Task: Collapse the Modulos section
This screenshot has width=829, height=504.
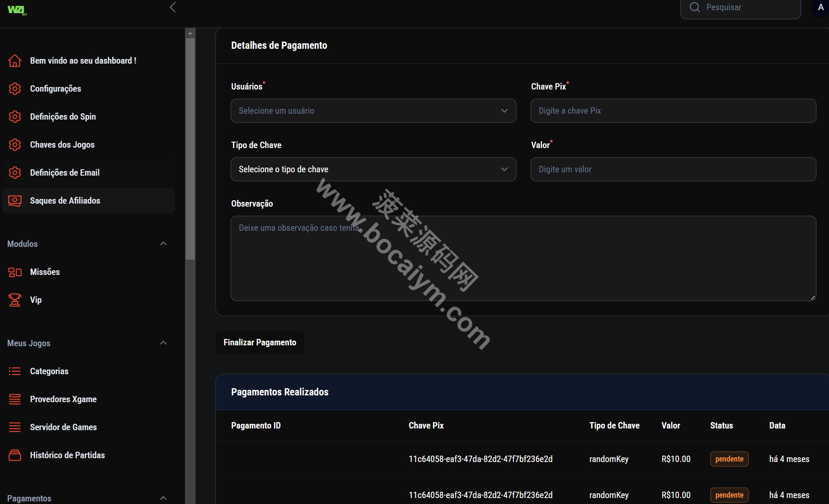Action: click(163, 244)
